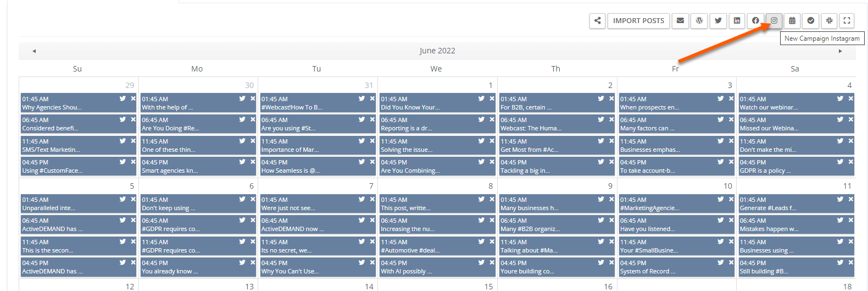Click the checkmark circle toolbar icon

point(811,21)
